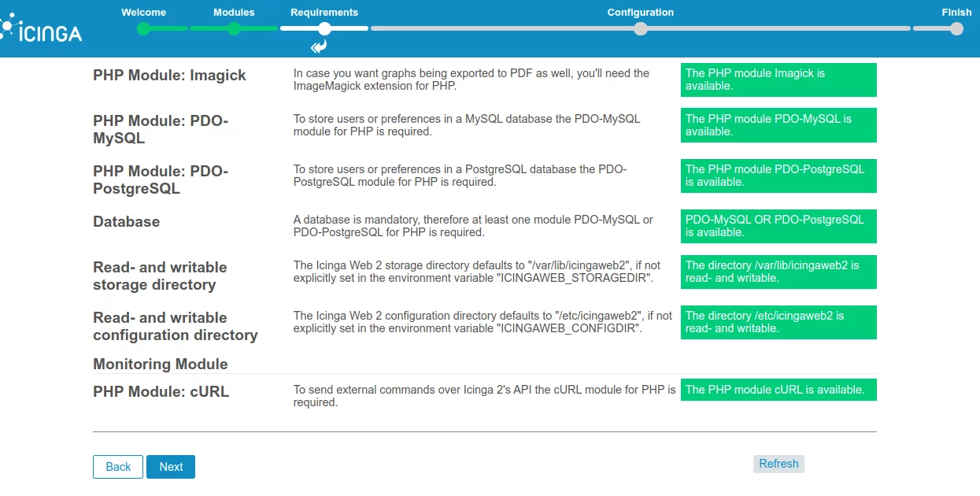The width and height of the screenshot is (980, 496).
Task: Select the Configuration step circle
Action: (641, 29)
